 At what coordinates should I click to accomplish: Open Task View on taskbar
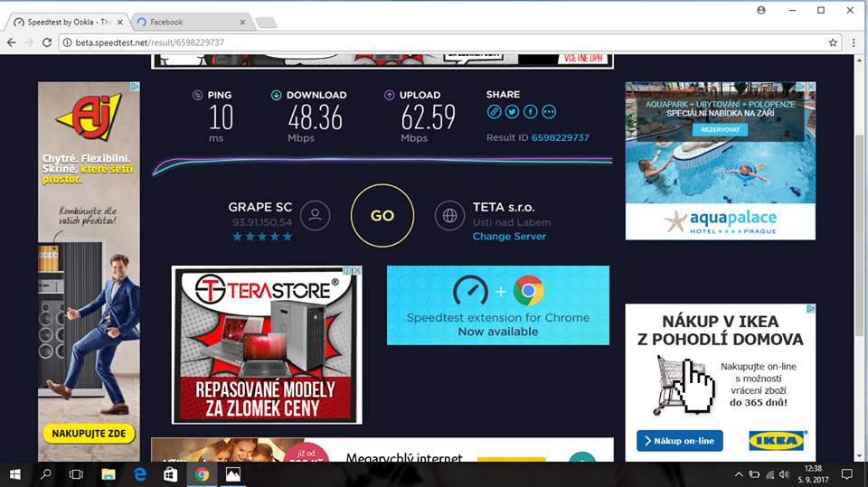pyautogui.click(x=76, y=474)
